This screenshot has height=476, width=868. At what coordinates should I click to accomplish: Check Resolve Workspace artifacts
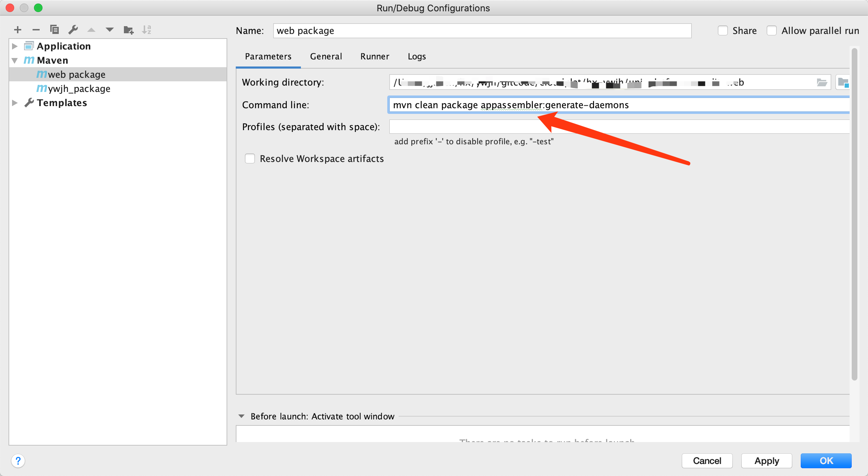point(250,159)
